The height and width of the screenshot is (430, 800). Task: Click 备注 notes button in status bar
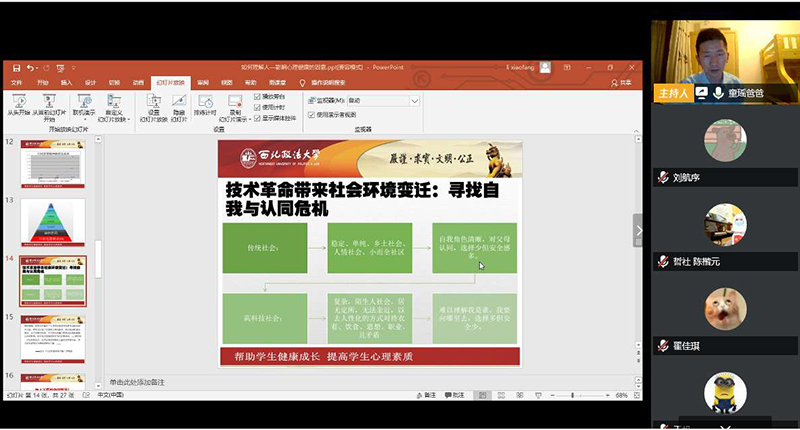coord(429,396)
